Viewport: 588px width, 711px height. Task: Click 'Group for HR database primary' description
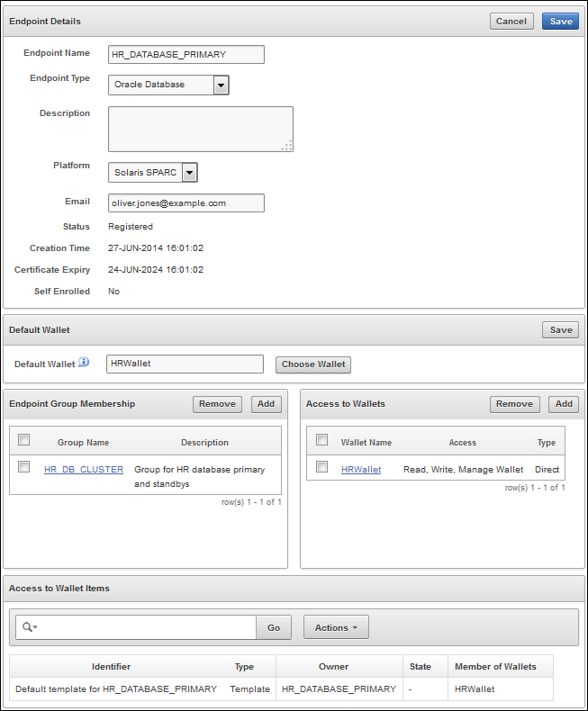pos(199,476)
